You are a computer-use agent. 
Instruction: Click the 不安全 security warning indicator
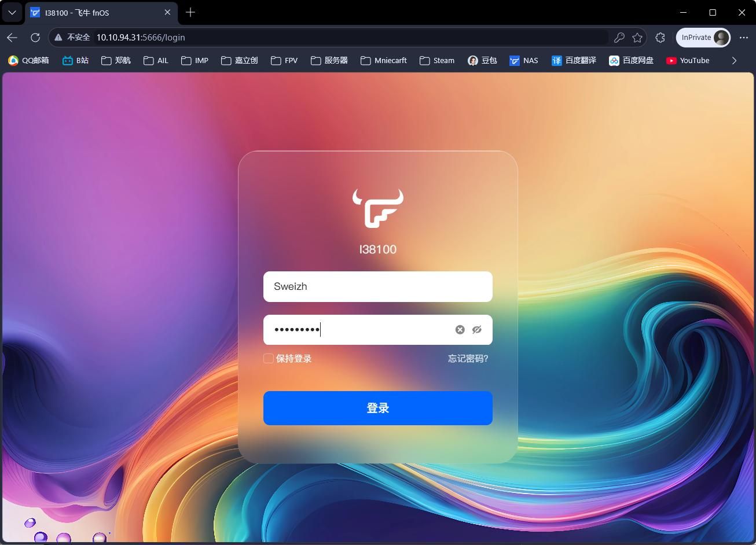(72, 37)
